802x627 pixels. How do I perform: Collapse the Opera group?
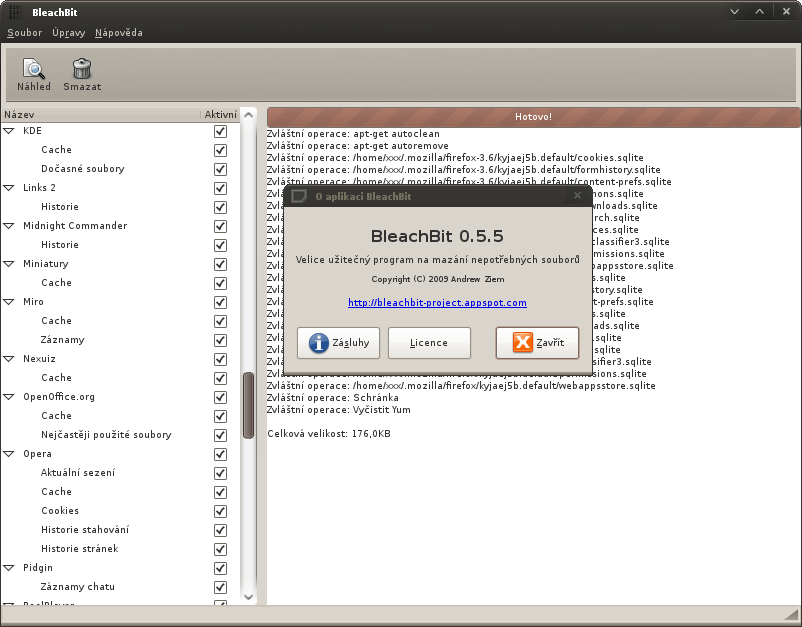9,454
